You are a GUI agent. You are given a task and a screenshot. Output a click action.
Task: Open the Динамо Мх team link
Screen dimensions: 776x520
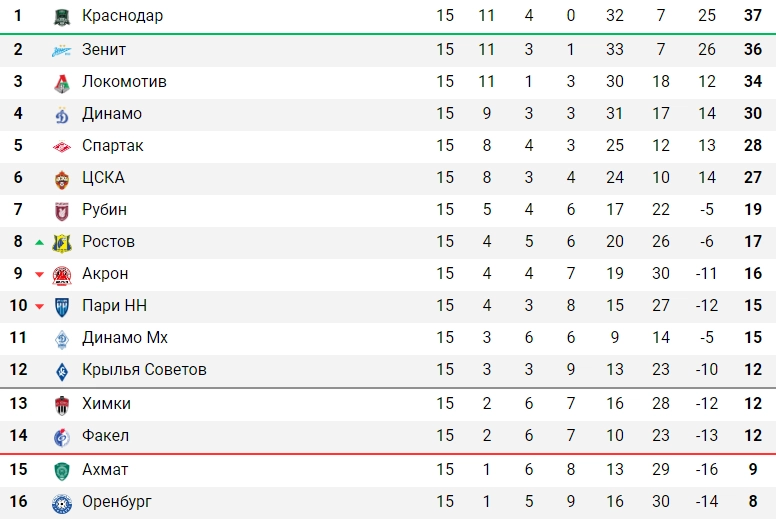click(x=125, y=338)
